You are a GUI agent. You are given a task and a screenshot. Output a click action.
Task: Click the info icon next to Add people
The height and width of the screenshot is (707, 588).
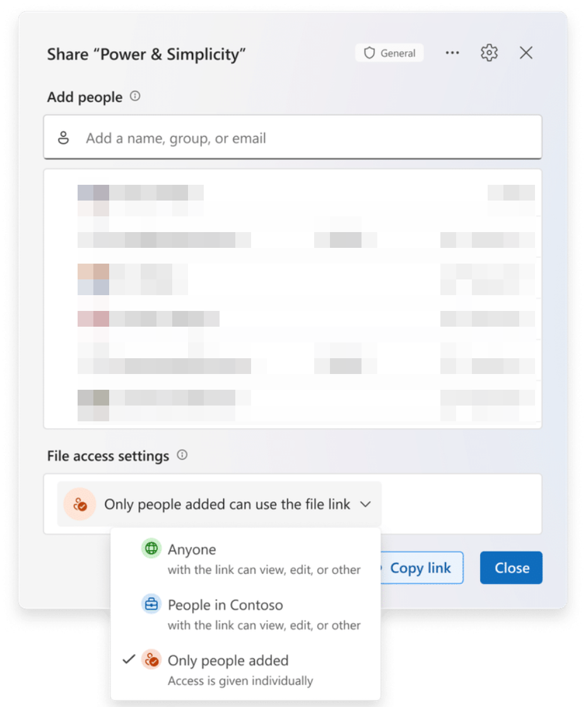pos(135,96)
